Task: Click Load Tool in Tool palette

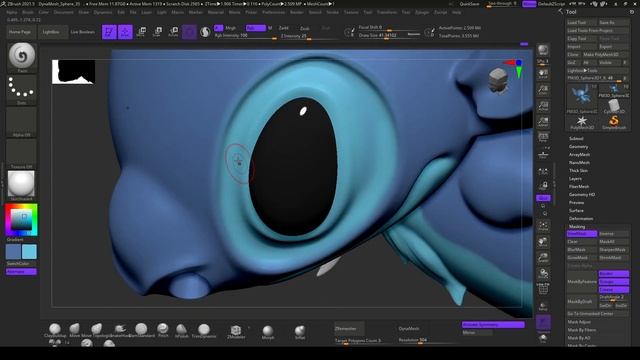Action: click(x=582, y=23)
